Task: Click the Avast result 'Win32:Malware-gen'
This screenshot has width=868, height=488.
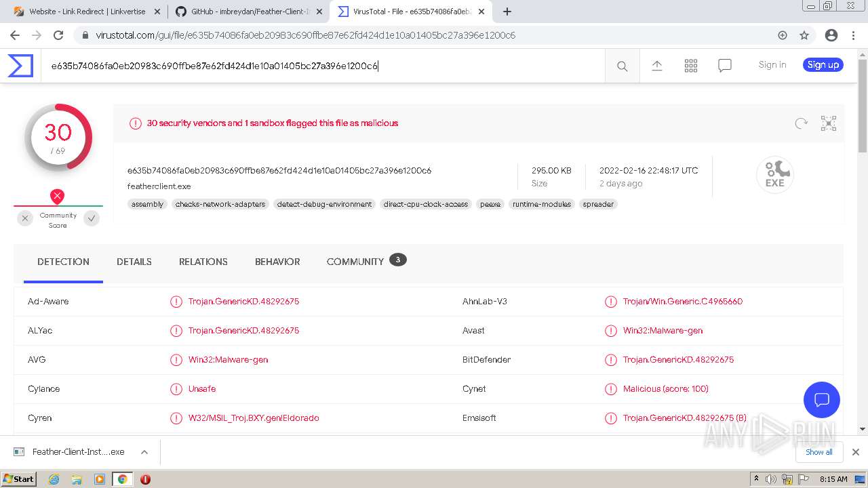Action: pos(663,331)
